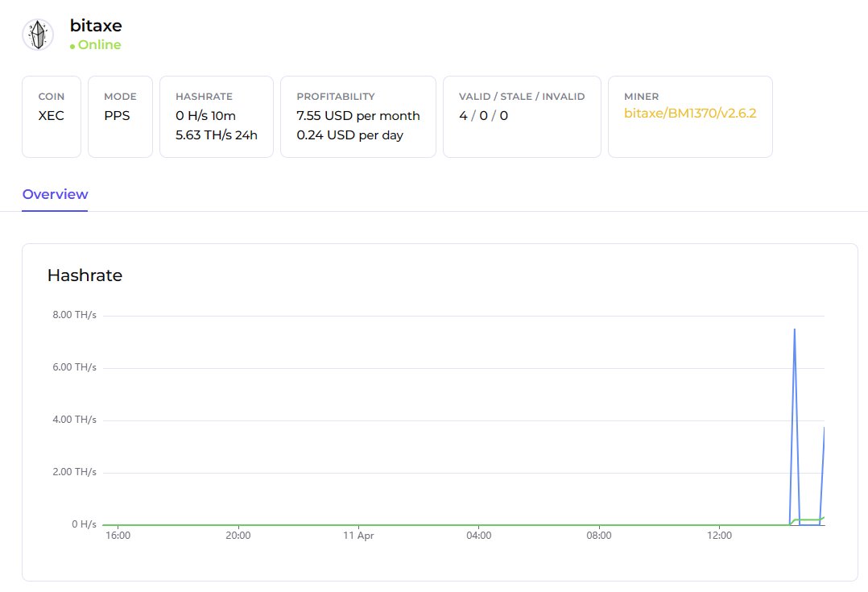
Task: Click the Hashrate chart title
Action: (85, 275)
